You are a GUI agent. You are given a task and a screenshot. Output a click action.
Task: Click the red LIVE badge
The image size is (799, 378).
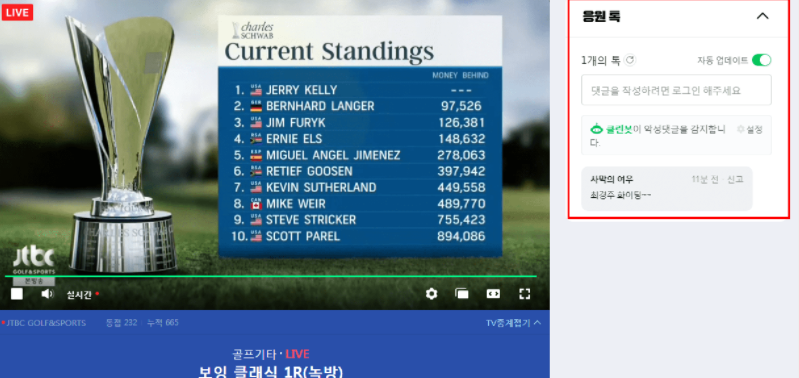pyautogui.click(x=17, y=13)
